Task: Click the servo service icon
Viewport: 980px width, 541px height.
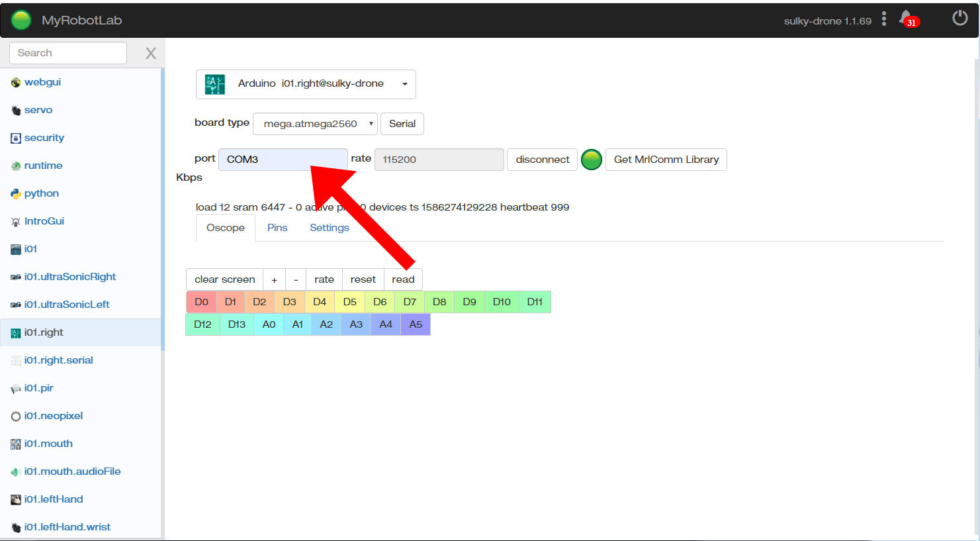Action: tap(16, 111)
